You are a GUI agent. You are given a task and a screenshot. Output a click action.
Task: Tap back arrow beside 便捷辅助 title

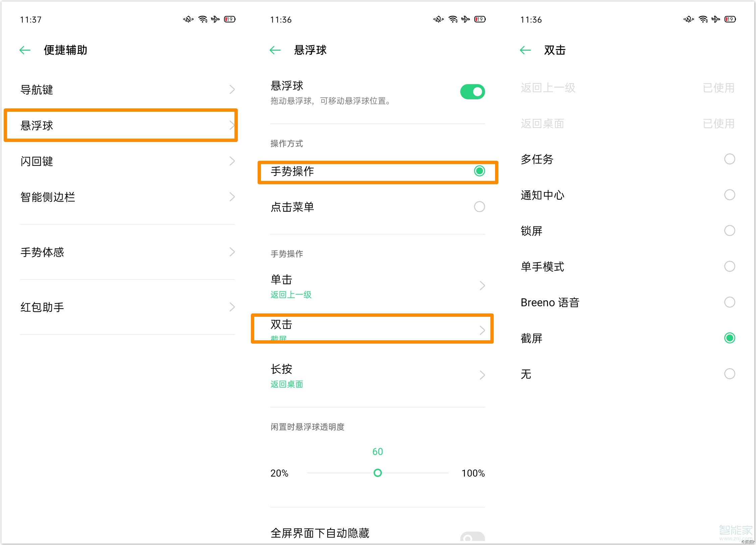(x=25, y=50)
